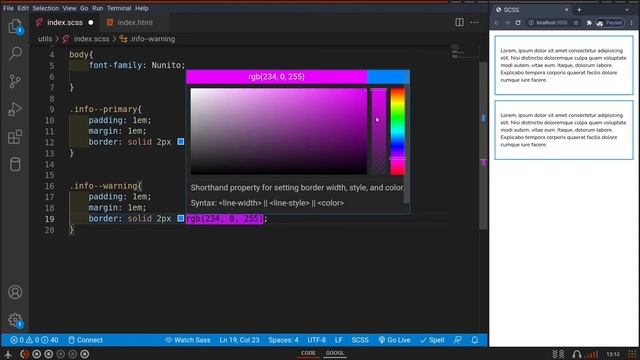Click the utils breadcrumb segment
640x360 pixels.
[45, 39]
